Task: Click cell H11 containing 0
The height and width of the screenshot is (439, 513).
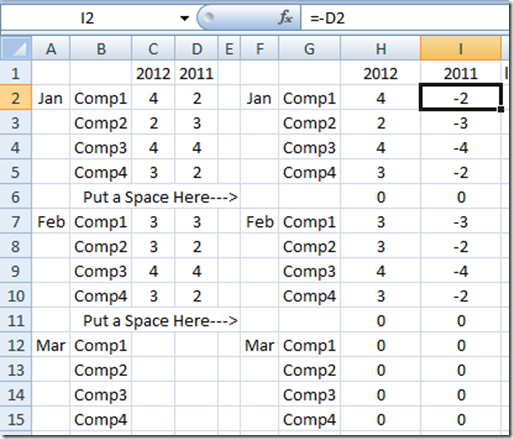Action: point(380,321)
